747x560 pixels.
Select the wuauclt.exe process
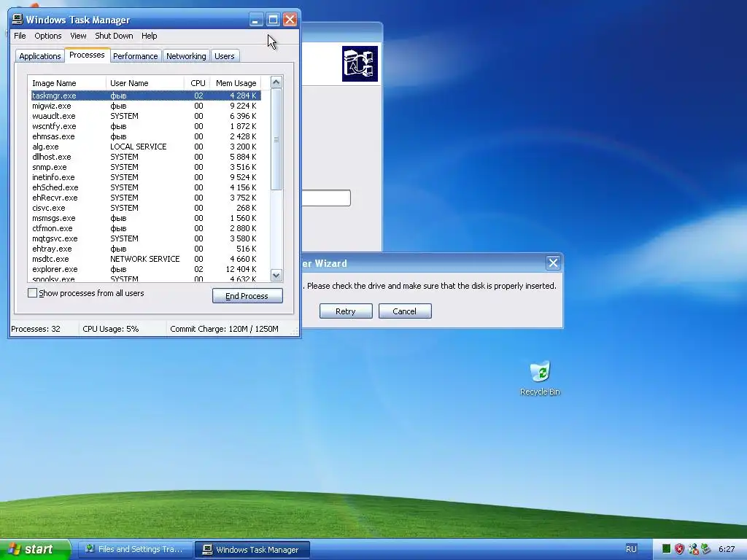(x=146, y=116)
